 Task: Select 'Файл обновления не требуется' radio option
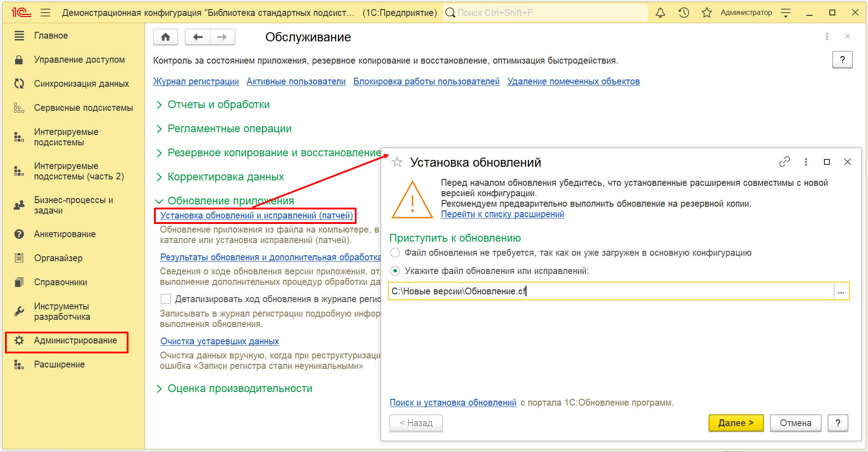tap(395, 253)
